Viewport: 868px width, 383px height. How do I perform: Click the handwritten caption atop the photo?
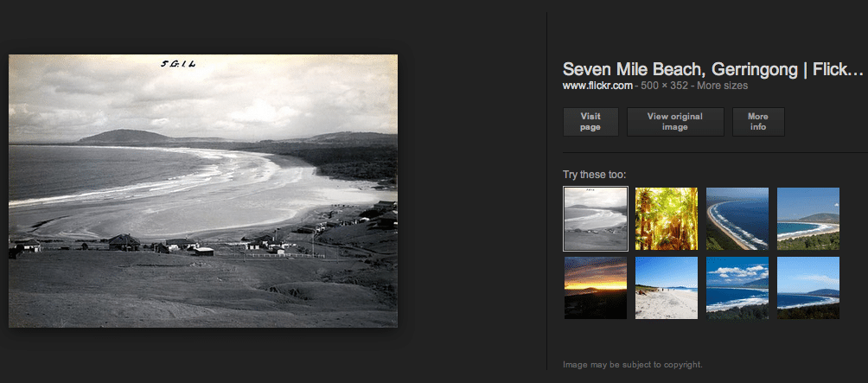pos(178,64)
